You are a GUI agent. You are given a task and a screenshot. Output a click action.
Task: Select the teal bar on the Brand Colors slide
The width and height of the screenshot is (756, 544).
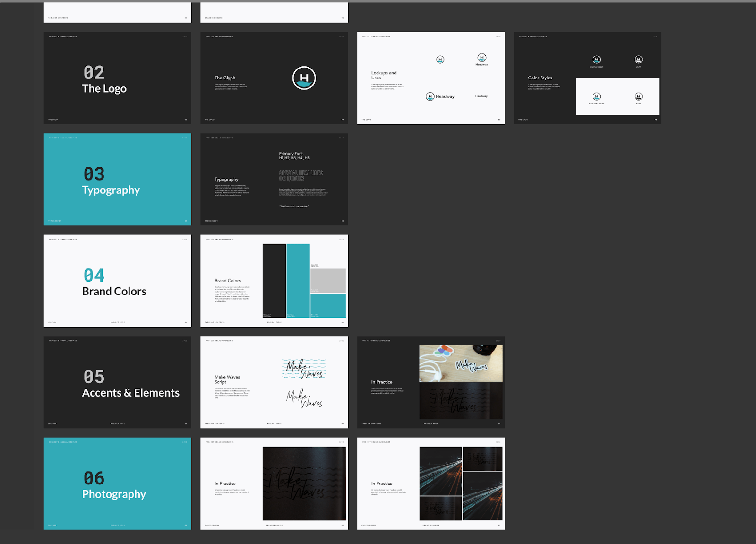tap(298, 274)
